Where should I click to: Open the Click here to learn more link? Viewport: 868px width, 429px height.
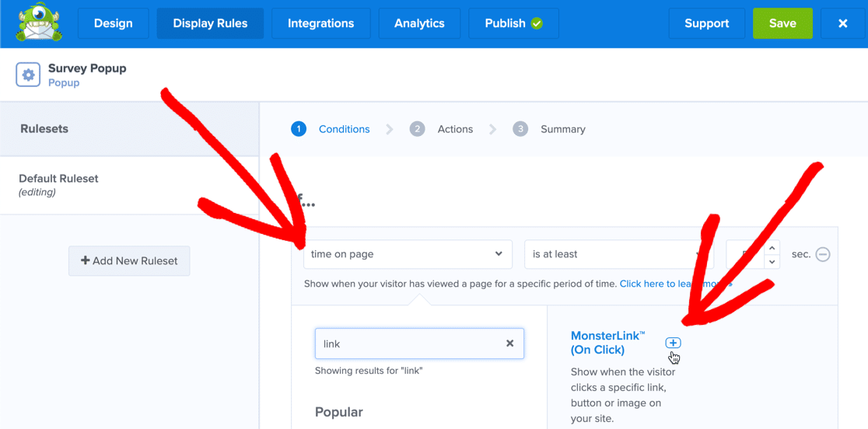(x=676, y=284)
